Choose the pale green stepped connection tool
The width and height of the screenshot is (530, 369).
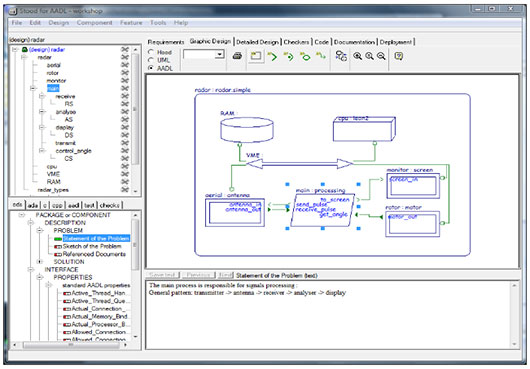321,56
